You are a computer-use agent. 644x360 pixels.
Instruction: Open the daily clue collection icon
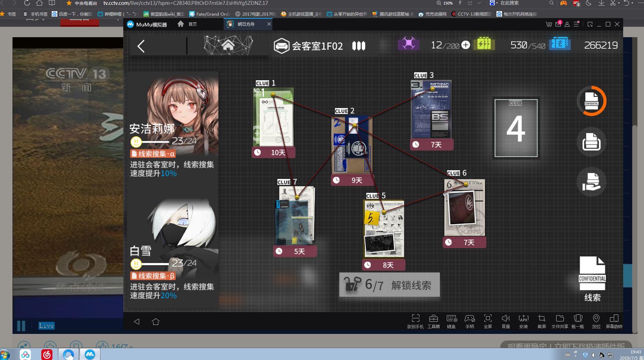[x=592, y=141]
